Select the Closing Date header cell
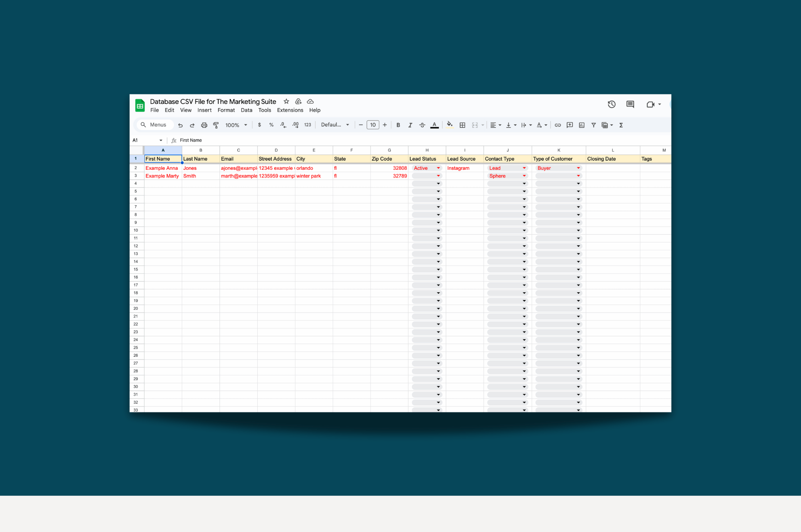This screenshot has height=532, width=801. [613, 159]
